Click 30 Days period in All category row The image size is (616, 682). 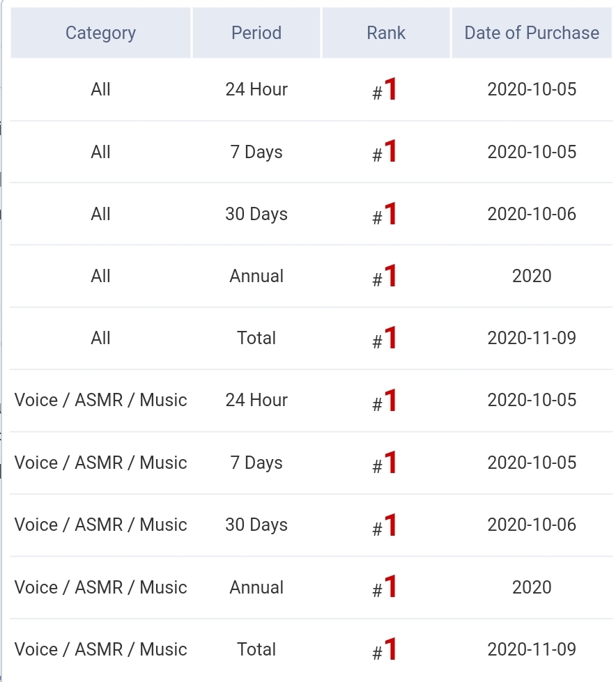point(256,214)
